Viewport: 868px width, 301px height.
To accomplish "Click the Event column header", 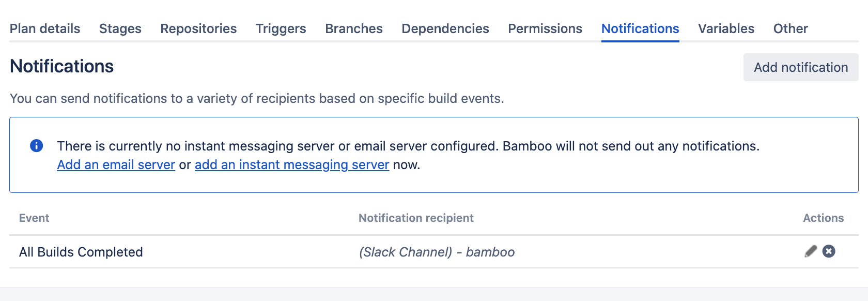I will (x=34, y=218).
